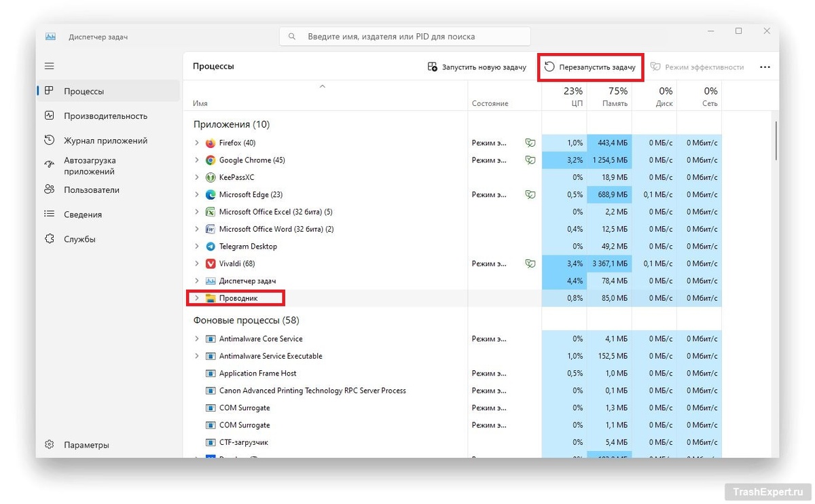Click the process search input field
The image size is (815, 504).
[405, 37]
